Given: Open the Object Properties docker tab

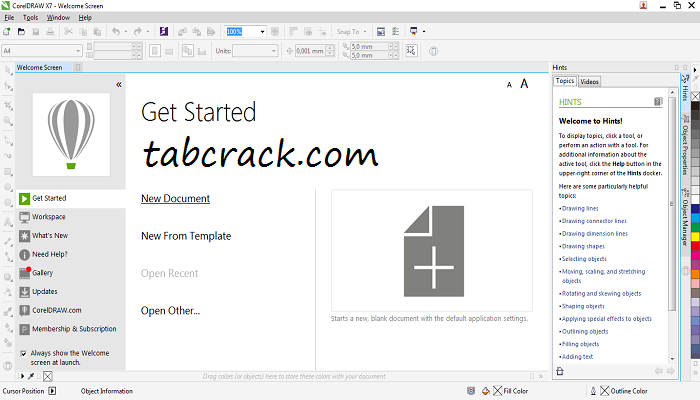Looking at the screenshot, I should tap(685, 145).
